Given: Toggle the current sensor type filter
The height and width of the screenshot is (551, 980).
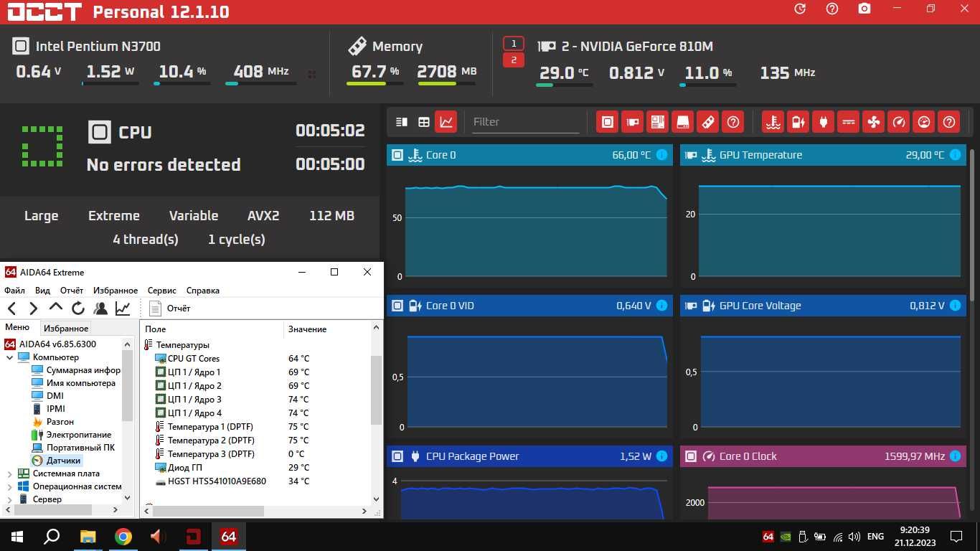Looking at the screenshot, I should tap(848, 122).
